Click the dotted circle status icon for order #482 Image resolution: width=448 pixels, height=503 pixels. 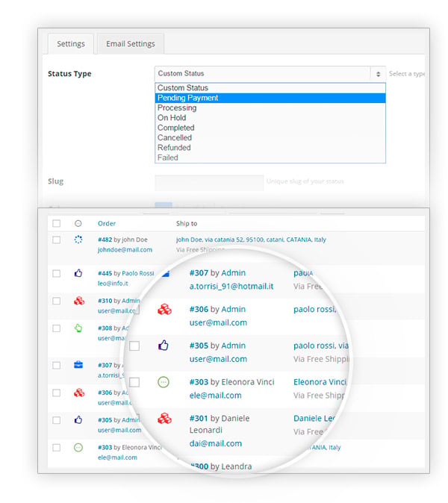[x=78, y=240]
